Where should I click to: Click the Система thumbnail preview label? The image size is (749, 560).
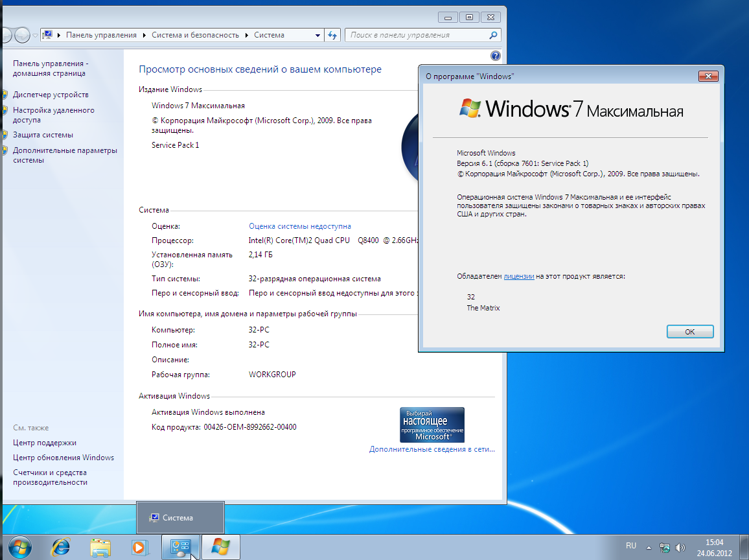point(178,517)
